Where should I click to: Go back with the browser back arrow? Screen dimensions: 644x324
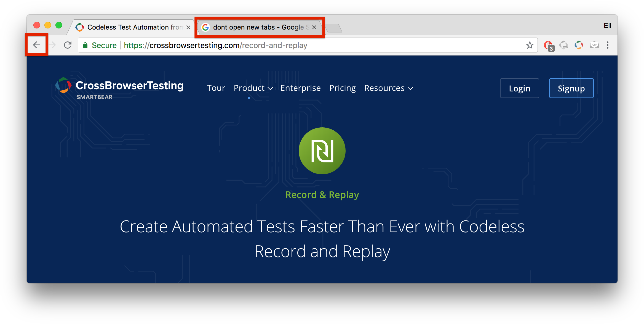(x=37, y=45)
